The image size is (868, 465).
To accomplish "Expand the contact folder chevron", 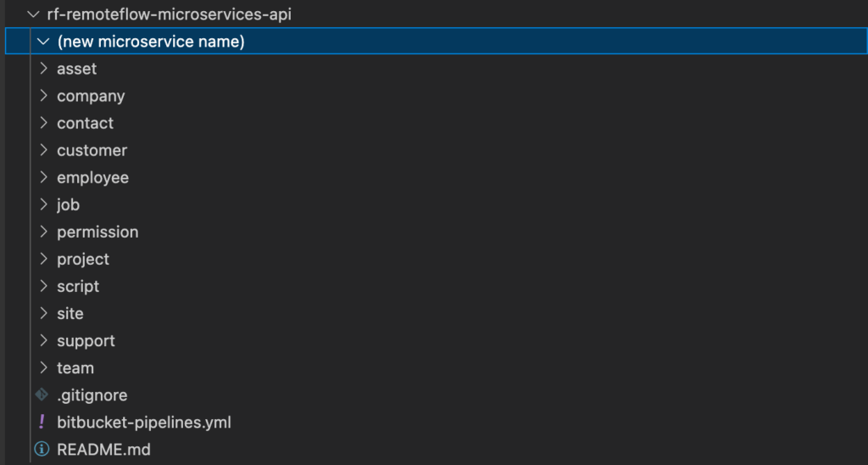I will 43,123.
